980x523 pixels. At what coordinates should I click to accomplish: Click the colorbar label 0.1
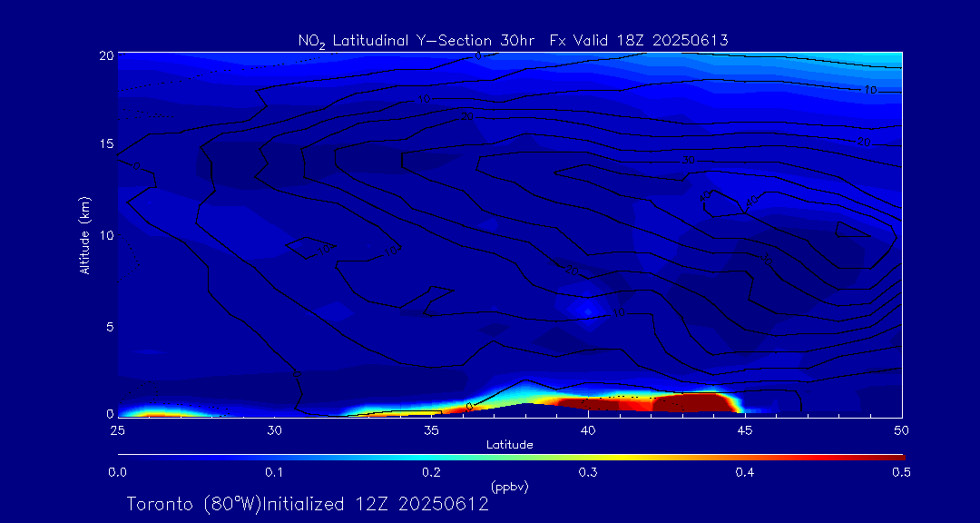point(274,473)
